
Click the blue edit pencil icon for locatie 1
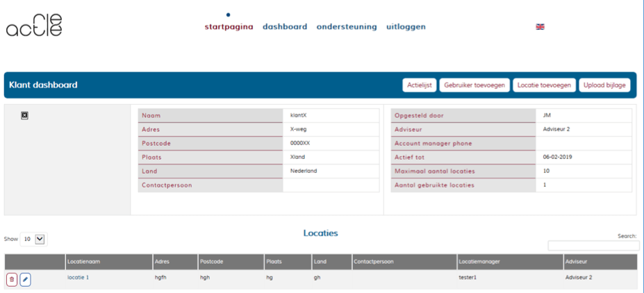pos(25,279)
